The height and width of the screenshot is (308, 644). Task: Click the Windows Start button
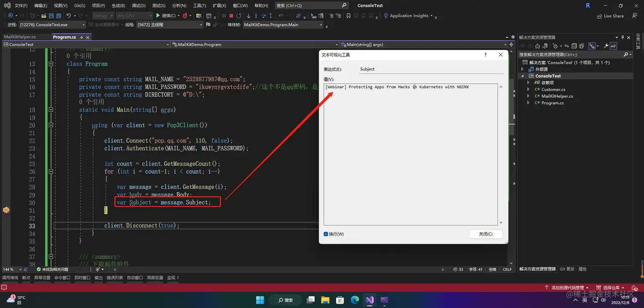coord(260,300)
